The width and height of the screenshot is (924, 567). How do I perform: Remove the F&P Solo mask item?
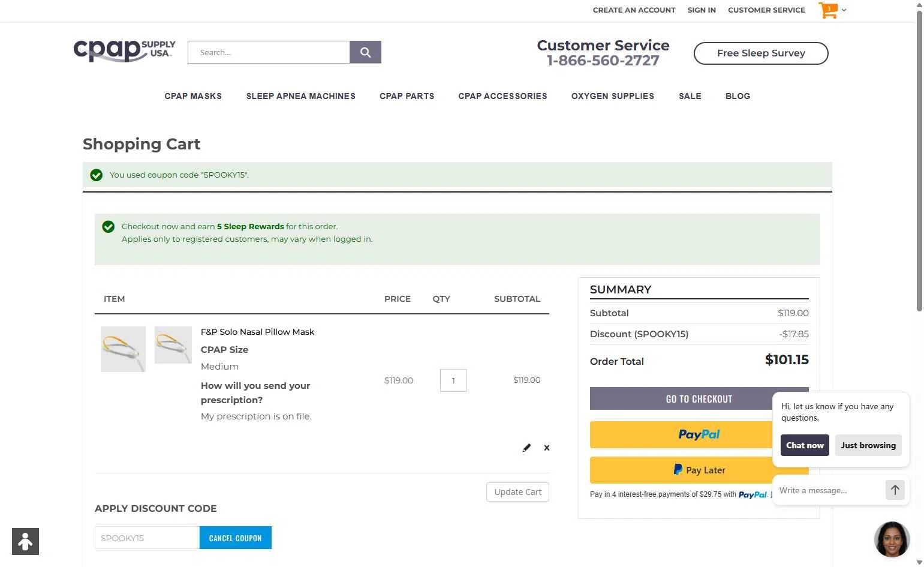click(x=547, y=448)
